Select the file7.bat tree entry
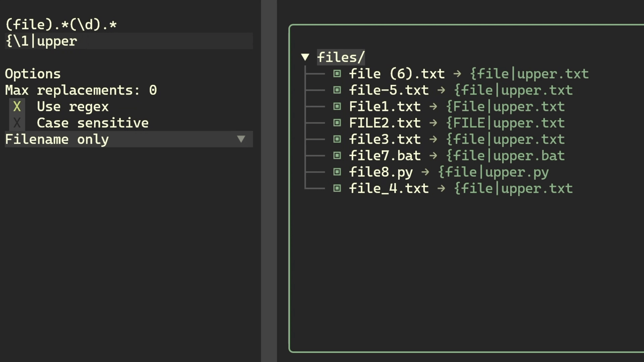The image size is (644, 362). click(x=385, y=156)
